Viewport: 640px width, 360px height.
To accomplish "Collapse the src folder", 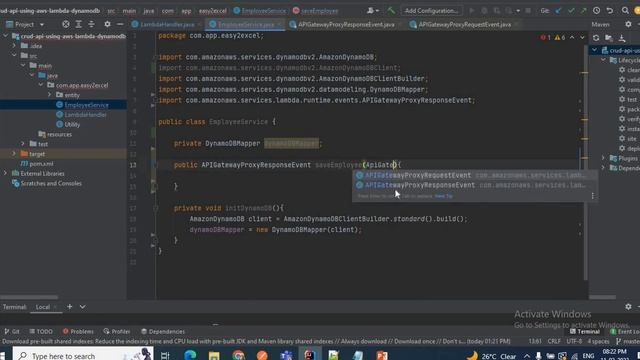I will click(x=14, y=56).
